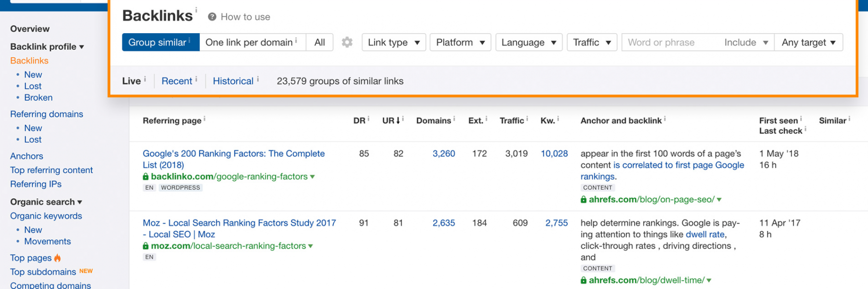Open Top subdomains in the sidebar

tap(43, 272)
